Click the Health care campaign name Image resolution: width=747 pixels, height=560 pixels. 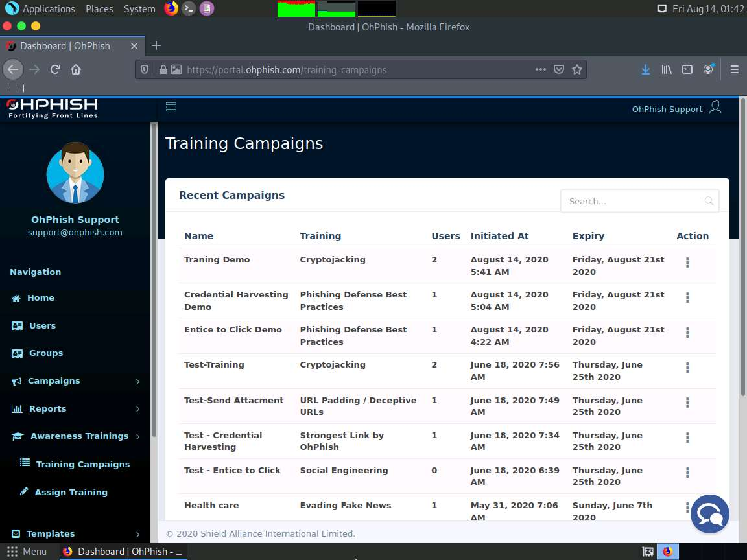tap(211, 506)
